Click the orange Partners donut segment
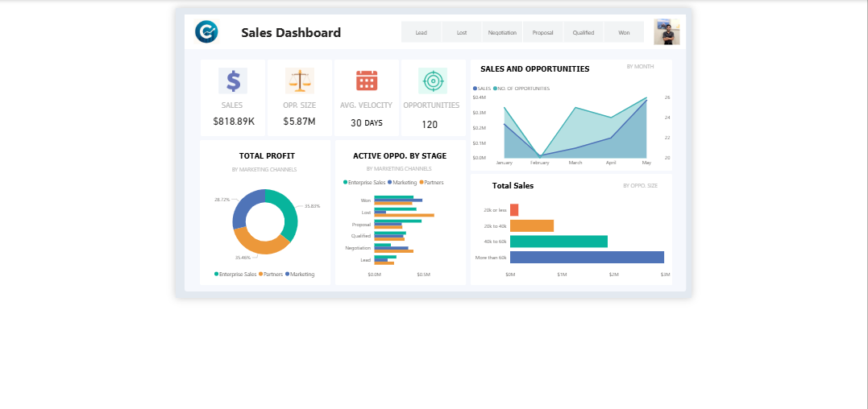Screen dimensions: 868x409 (256, 245)
